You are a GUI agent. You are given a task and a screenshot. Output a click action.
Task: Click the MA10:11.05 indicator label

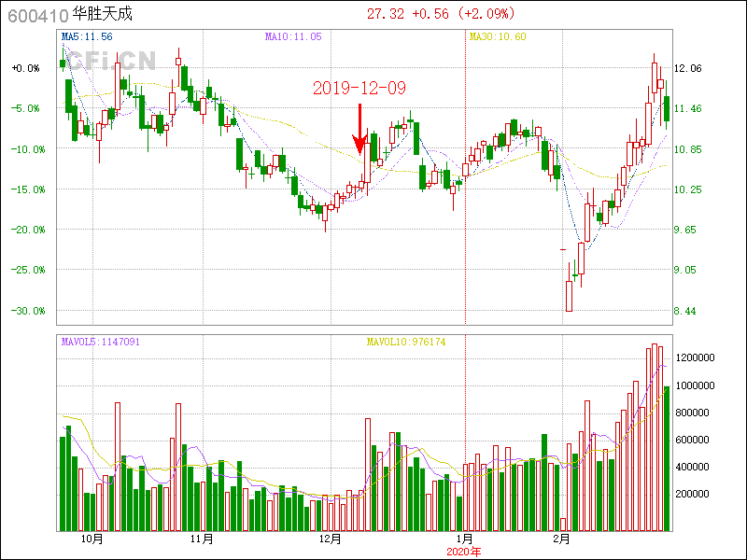tap(293, 36)
